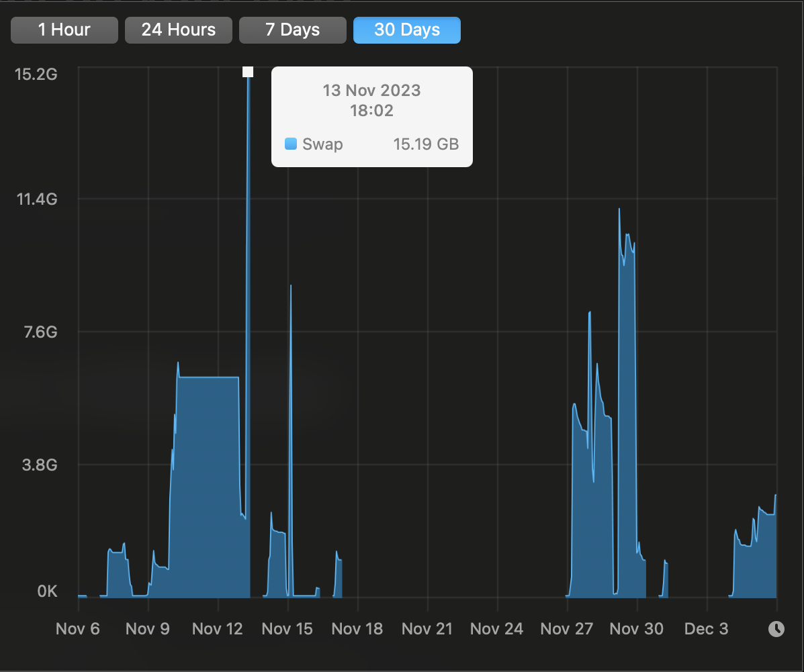The height and width of the screenshot is (672, 804).
Task: Click the Nov 30 axis label
Action: [x=636, y=628]
